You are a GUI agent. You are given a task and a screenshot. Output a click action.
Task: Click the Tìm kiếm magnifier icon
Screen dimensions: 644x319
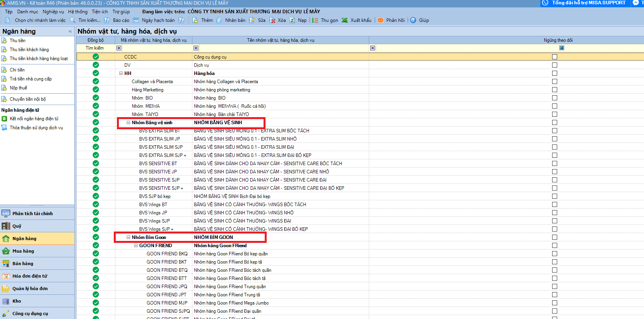click(72, 20)
